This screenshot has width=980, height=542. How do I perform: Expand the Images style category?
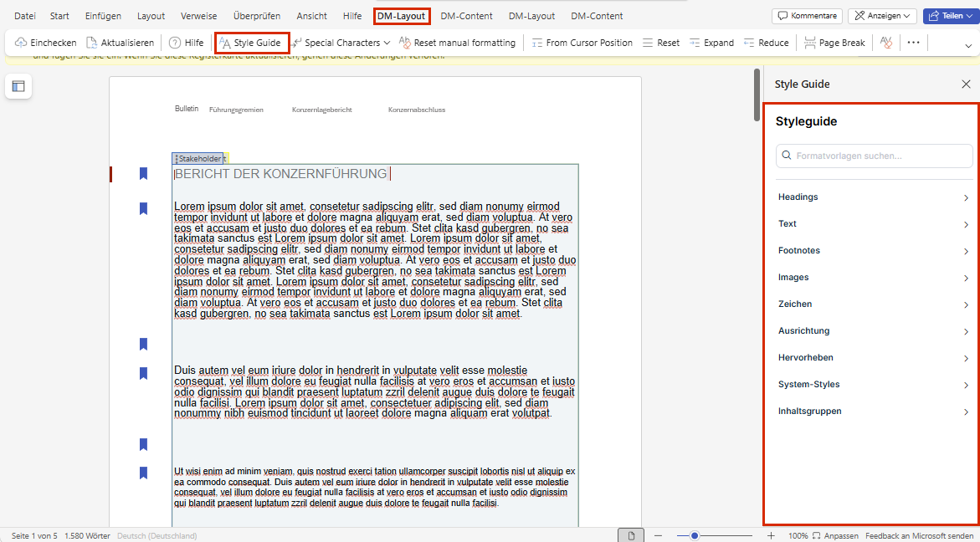pos(875,278)
